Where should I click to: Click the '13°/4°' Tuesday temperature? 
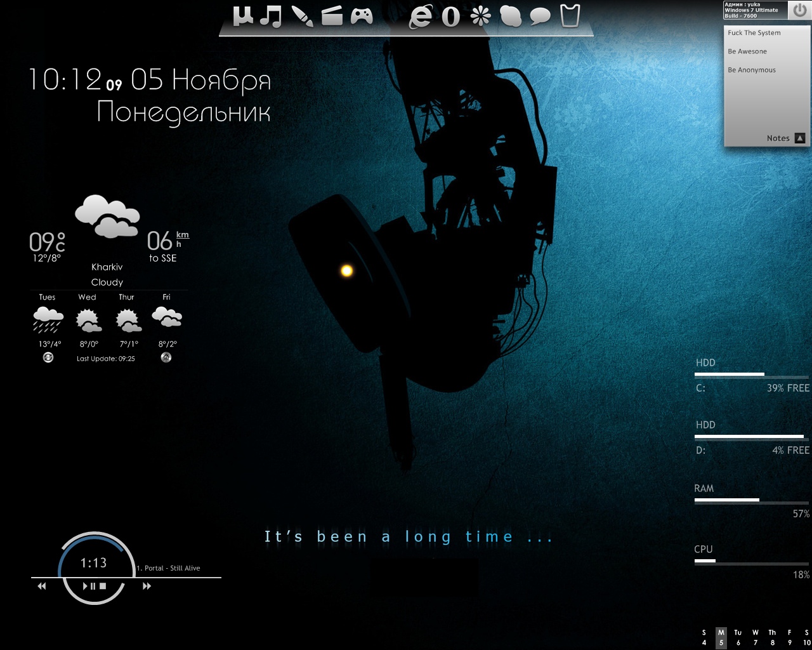point(50,344)
